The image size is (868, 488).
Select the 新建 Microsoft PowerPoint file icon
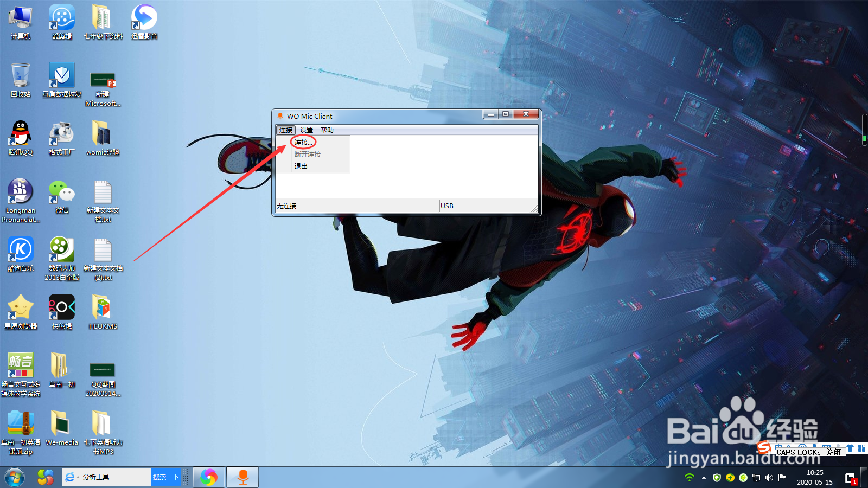click(103, 89)
